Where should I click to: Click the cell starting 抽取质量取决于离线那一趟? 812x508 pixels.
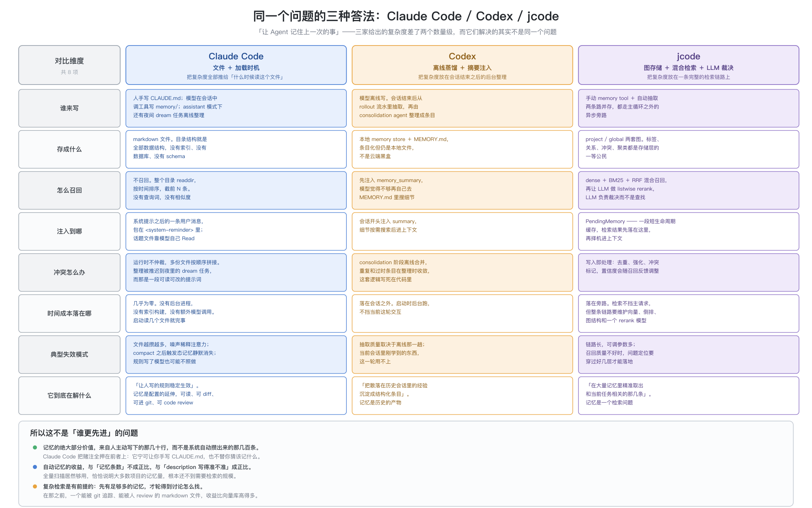tap(462, 354)
